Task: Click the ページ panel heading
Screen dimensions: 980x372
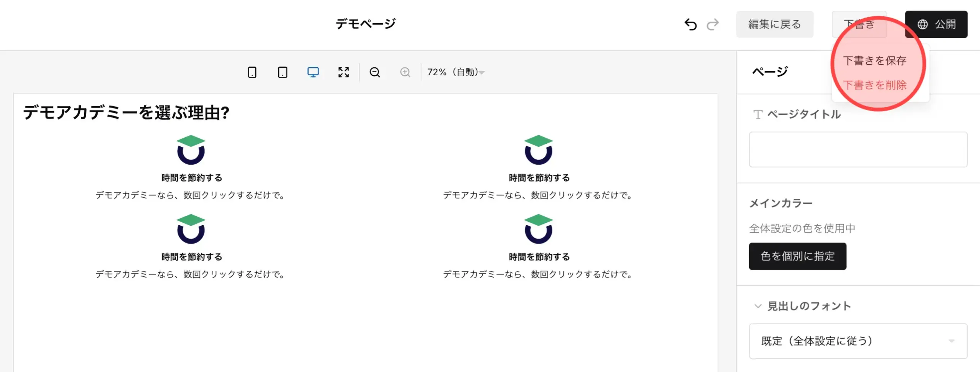Action: (770, 71)
